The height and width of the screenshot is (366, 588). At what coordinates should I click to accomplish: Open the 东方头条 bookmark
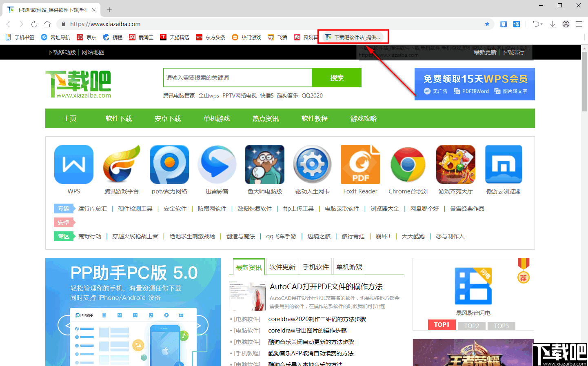click(x=211, y=37)
